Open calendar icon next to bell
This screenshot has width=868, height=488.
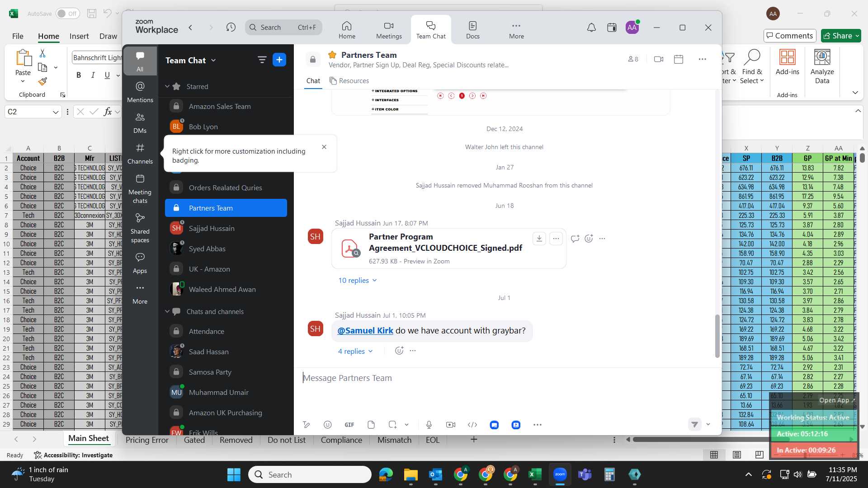click(x=612, y=28)
